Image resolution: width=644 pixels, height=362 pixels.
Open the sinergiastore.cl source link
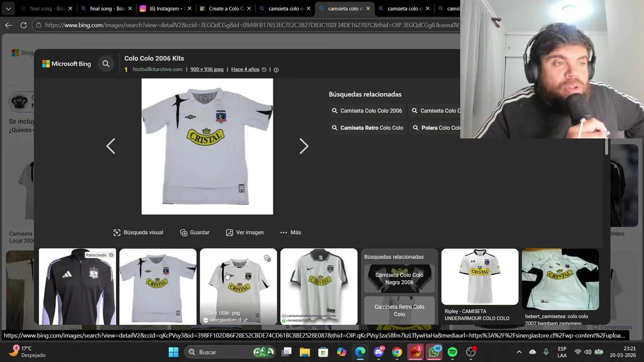click(x=225, y=320)
